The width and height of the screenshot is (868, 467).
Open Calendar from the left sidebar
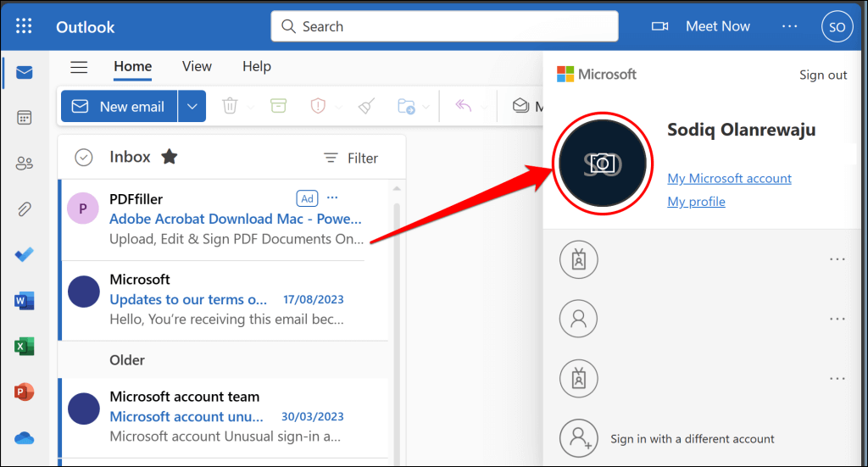25,117
